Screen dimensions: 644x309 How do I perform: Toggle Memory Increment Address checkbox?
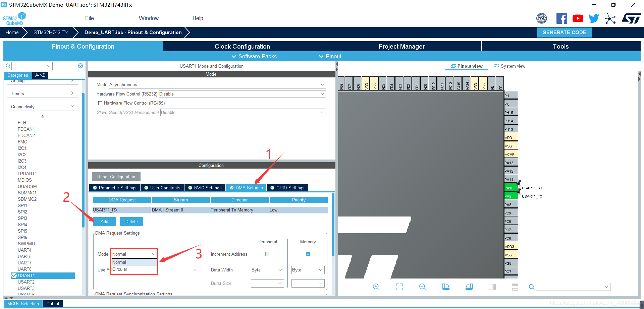(x=308, y=254)
